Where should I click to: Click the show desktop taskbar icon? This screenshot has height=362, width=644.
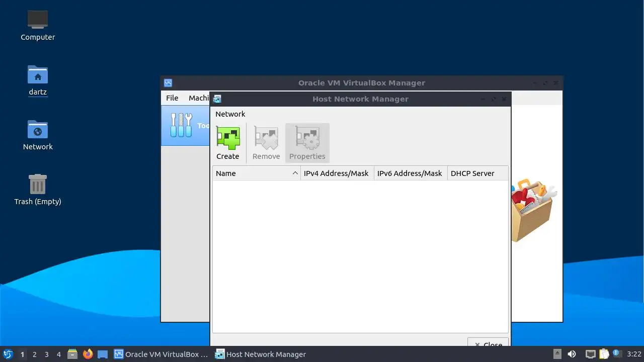pos(103,354)
